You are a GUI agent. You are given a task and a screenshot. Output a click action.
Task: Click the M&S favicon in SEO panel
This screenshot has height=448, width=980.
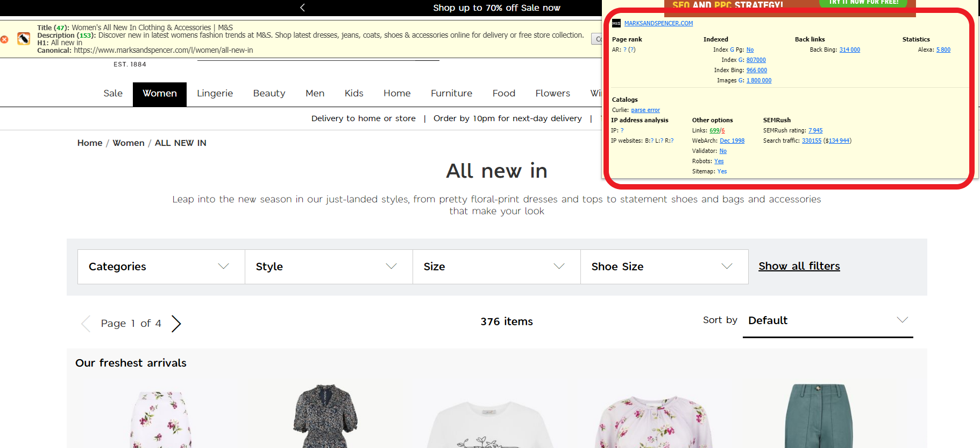point(616,23)
